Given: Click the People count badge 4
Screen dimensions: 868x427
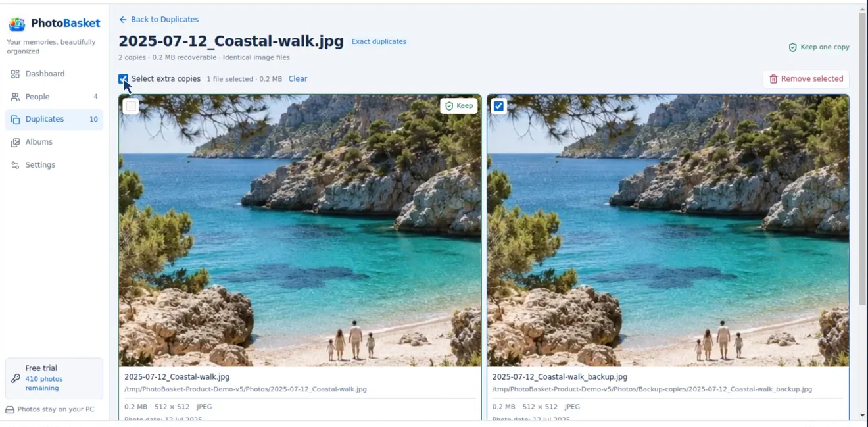Looking at the screenshot, I should coord(95,97).
